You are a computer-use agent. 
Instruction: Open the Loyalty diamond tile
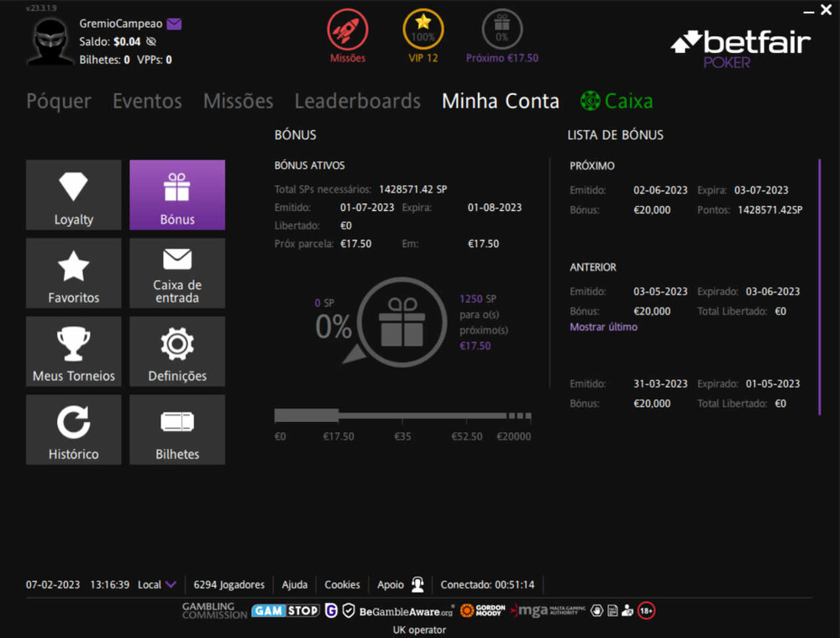[x=74, y=194]
